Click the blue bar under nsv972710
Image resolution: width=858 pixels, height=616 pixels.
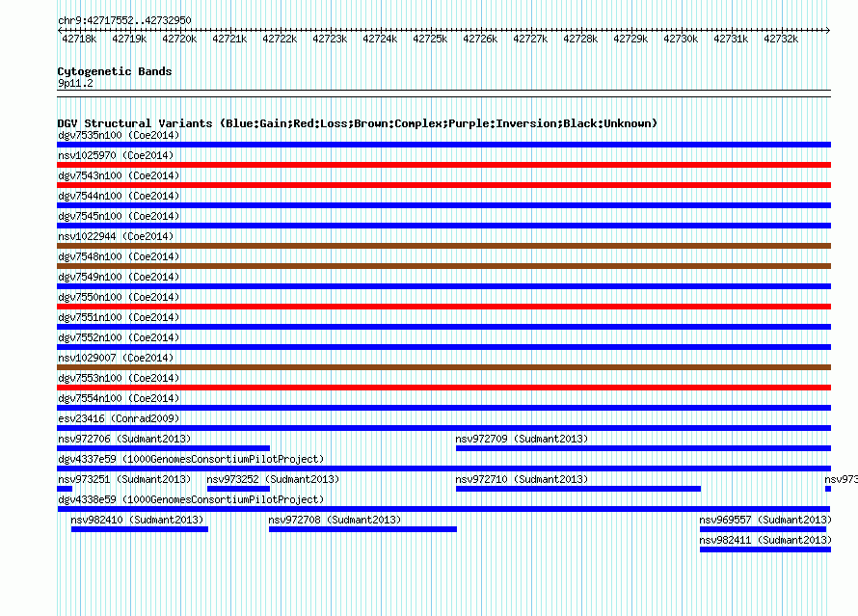(578, 489)
